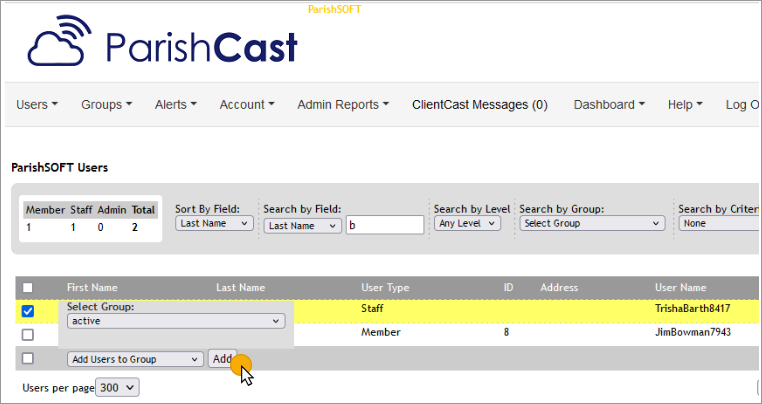This screenshot has height=404, width=762.
Task: Open the Alerts menu
Action: [176, 105]
